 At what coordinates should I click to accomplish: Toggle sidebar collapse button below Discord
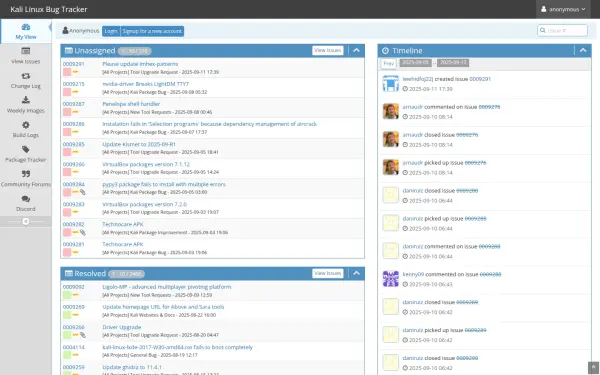(26, 221)
